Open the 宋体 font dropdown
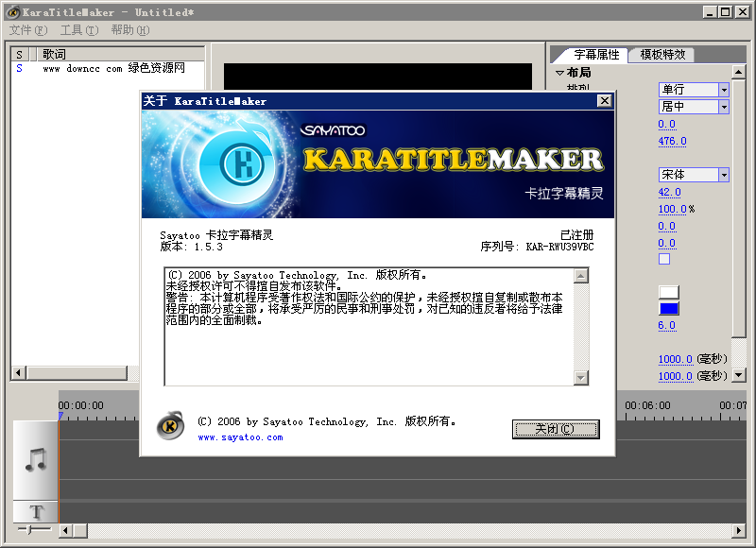The image size is (756, 548). tap(724, 175)
